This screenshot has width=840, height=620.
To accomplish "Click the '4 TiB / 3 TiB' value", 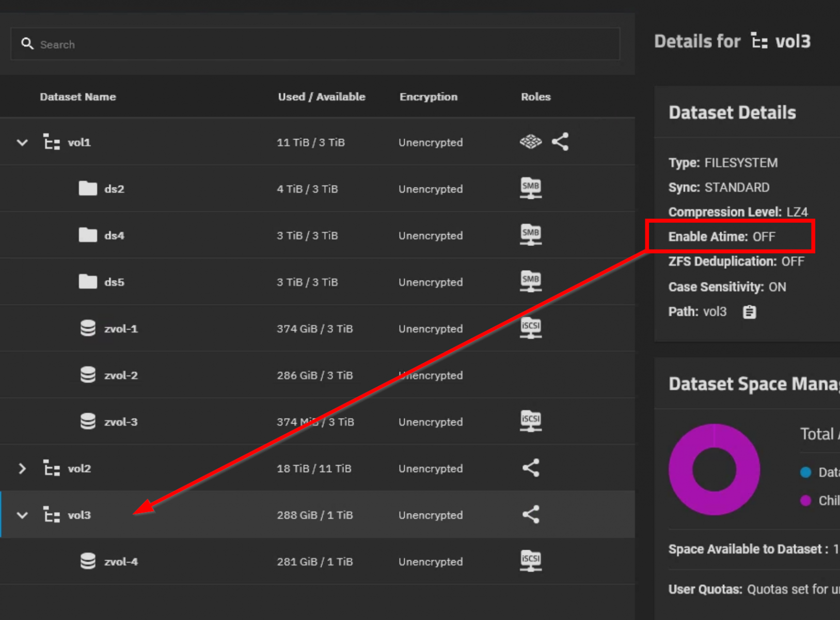I will click(x=307, y=189).
